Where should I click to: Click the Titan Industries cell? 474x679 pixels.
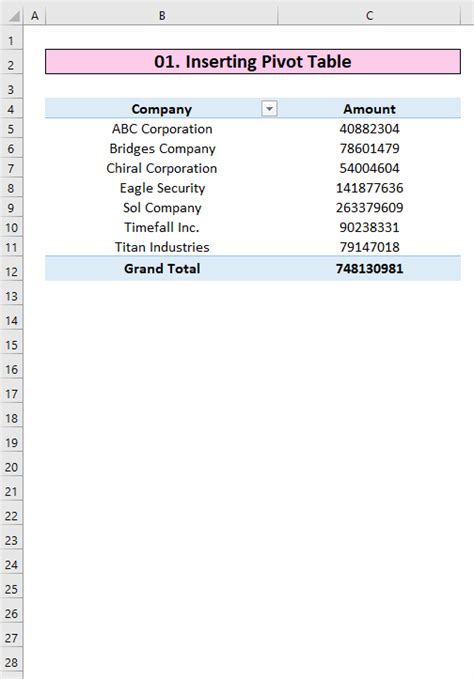[x=161, y=247]
